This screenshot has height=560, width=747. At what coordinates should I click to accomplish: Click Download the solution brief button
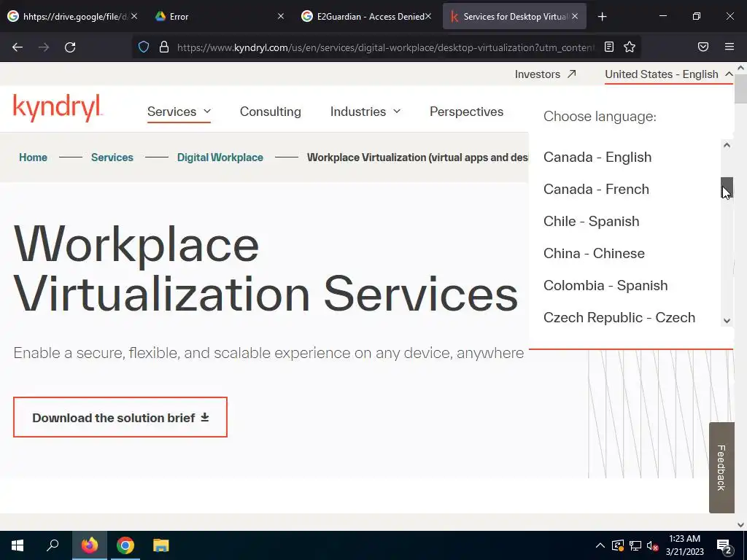pos(120,417)
